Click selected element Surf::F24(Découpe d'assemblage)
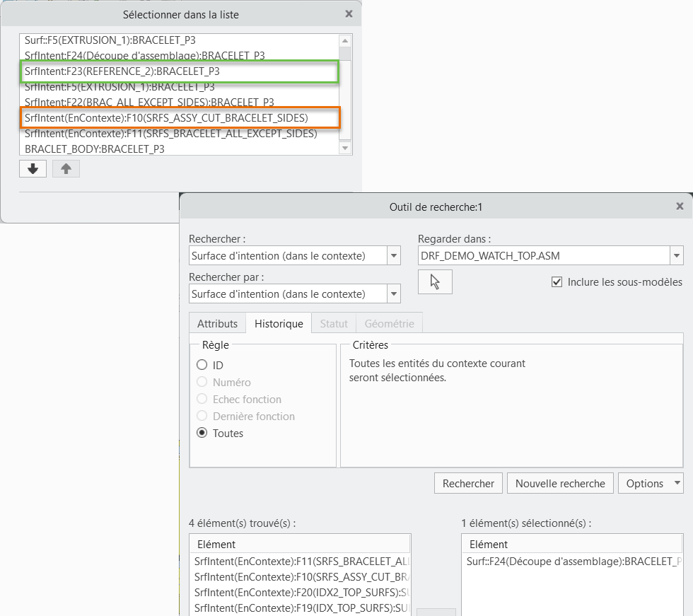693x616 pixels. [573, 562]
